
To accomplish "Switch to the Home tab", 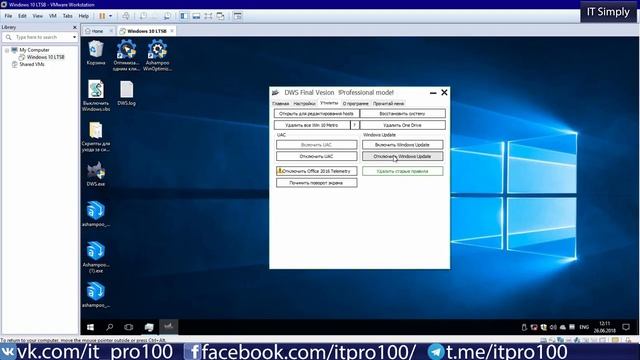I will click(97, 31).
